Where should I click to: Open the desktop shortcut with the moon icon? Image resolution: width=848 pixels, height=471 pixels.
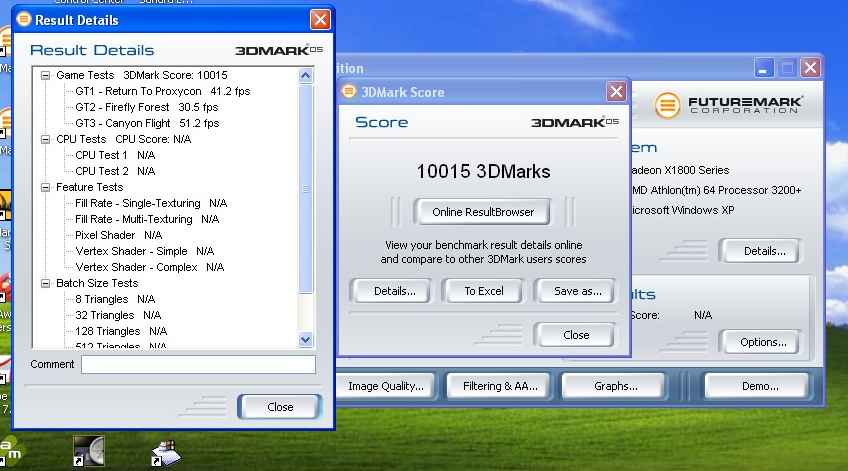point(88,450)
